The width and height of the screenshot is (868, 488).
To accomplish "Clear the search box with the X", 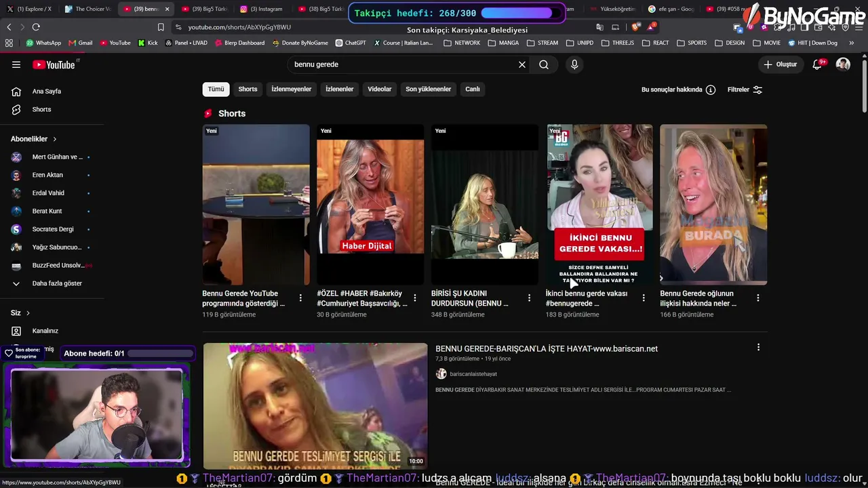I will click(522, 64).
